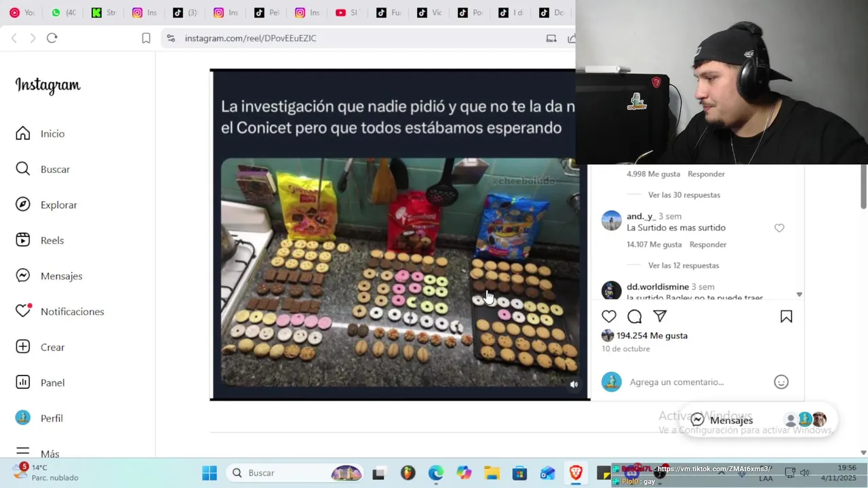Switch to the Kick 'Str' tab

pyautogui.click(x=103, y=12)
